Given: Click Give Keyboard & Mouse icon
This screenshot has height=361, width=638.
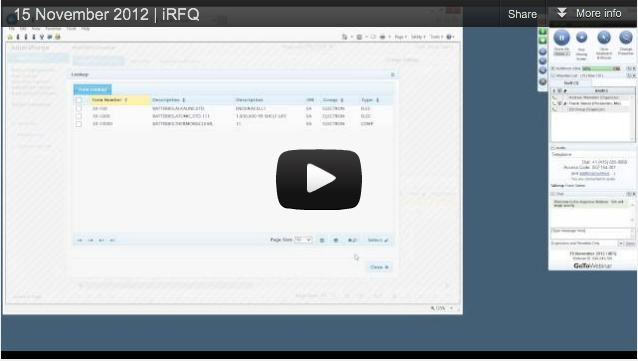Looking at the screenshot, I should pos(604,37).
